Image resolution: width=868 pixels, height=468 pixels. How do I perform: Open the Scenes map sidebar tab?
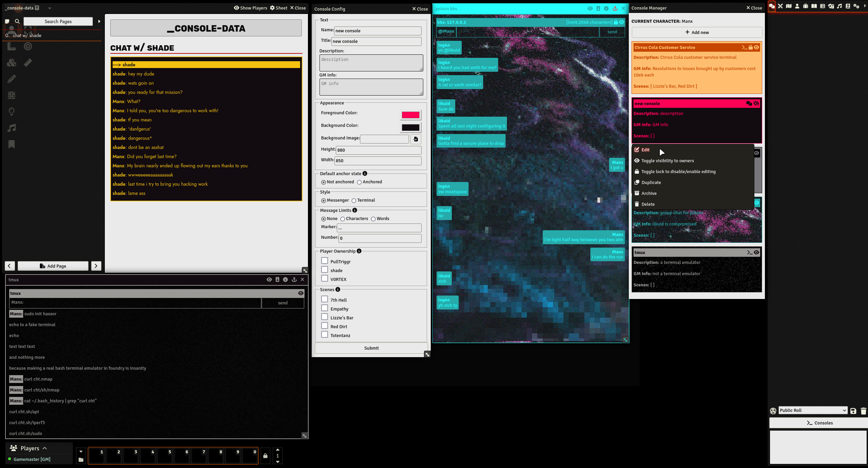(789, 6)
